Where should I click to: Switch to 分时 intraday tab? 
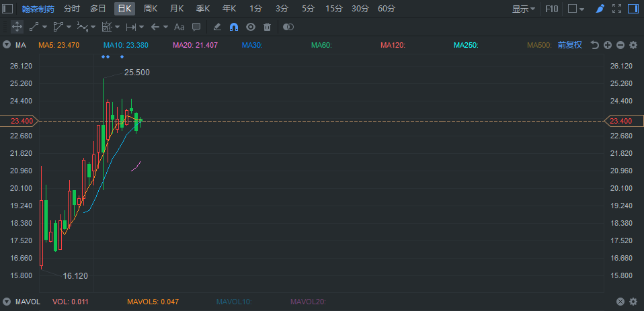tap(72, 9)
